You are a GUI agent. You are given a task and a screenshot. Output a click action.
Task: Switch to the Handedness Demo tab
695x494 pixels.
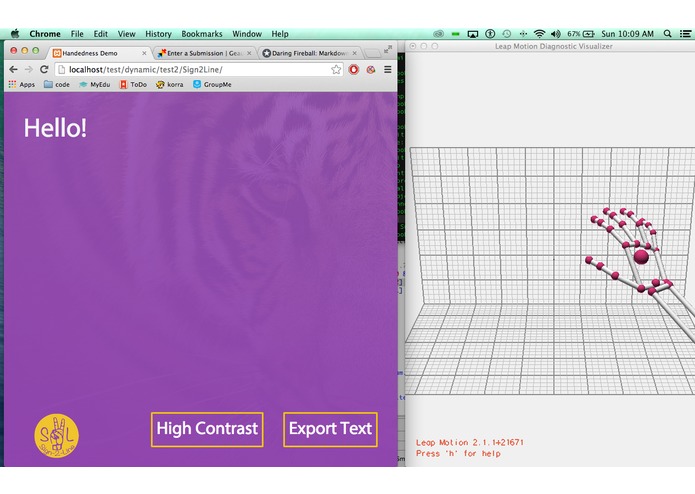tap(98, 53)
